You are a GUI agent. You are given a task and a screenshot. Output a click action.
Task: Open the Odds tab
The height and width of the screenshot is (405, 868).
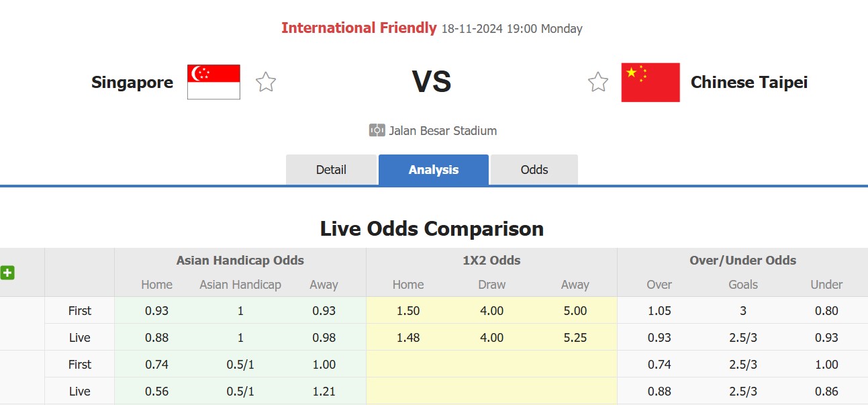coord(534,169)
